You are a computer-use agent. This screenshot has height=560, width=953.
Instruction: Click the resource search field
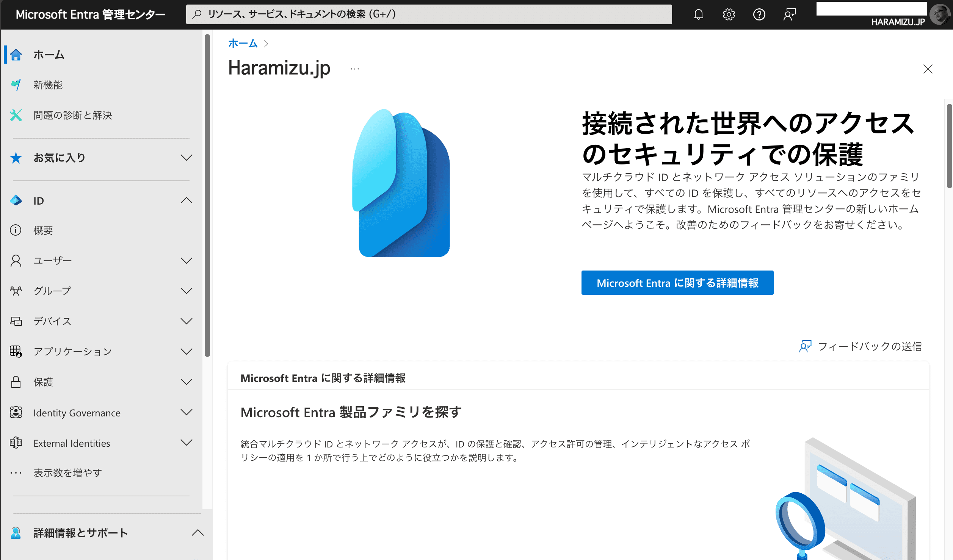428,14
